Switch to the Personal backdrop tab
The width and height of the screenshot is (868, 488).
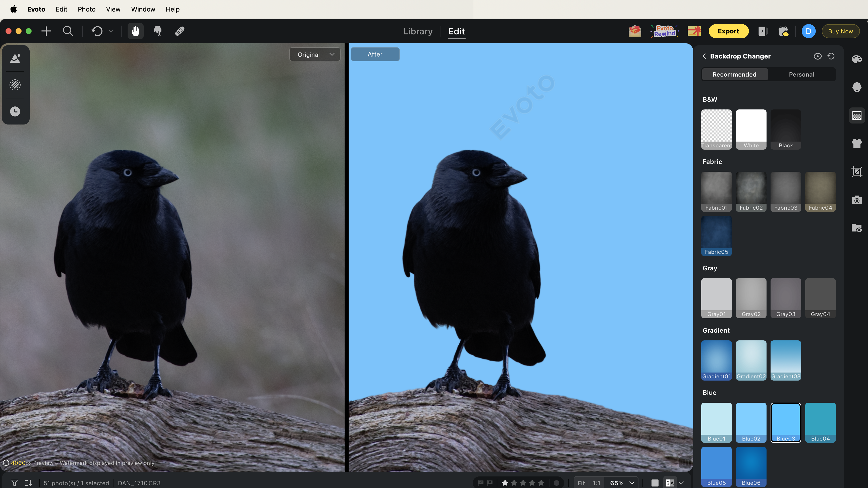click(x=802, y=74)
